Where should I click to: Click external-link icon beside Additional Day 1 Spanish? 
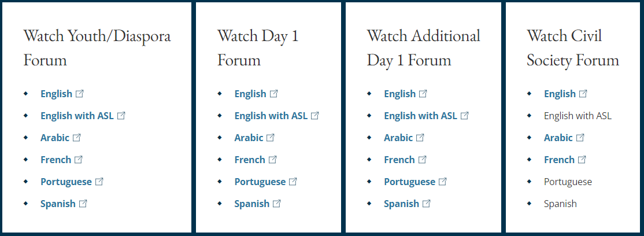(x=426, y=204)
